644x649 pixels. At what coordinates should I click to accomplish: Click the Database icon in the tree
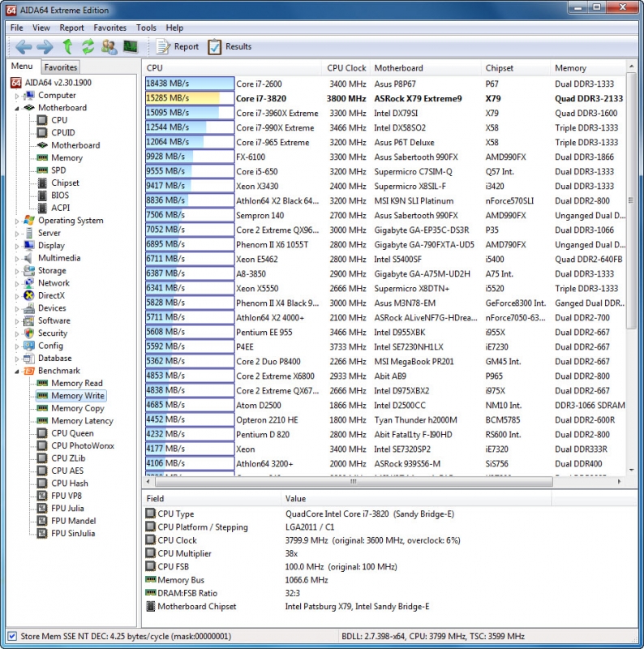coord(29,358)
